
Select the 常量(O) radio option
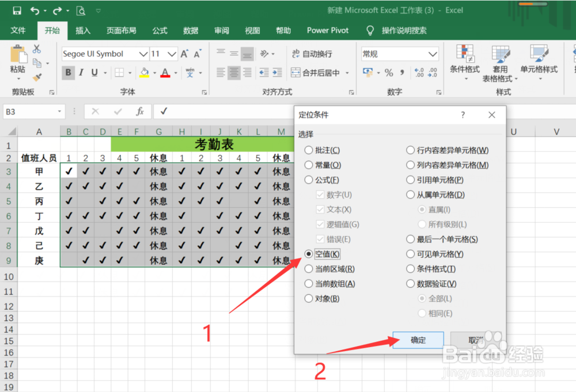click(x=323, y=165)
